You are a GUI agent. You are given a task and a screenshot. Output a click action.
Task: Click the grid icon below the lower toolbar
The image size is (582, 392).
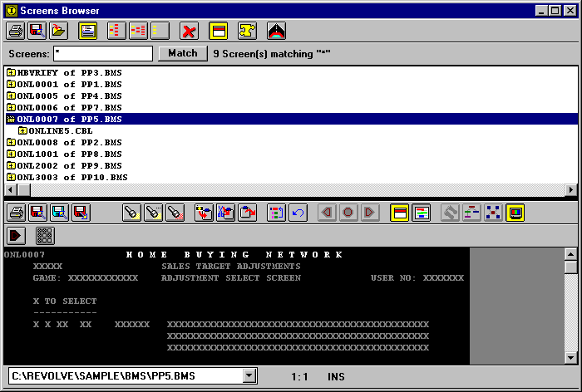(44, 235)
